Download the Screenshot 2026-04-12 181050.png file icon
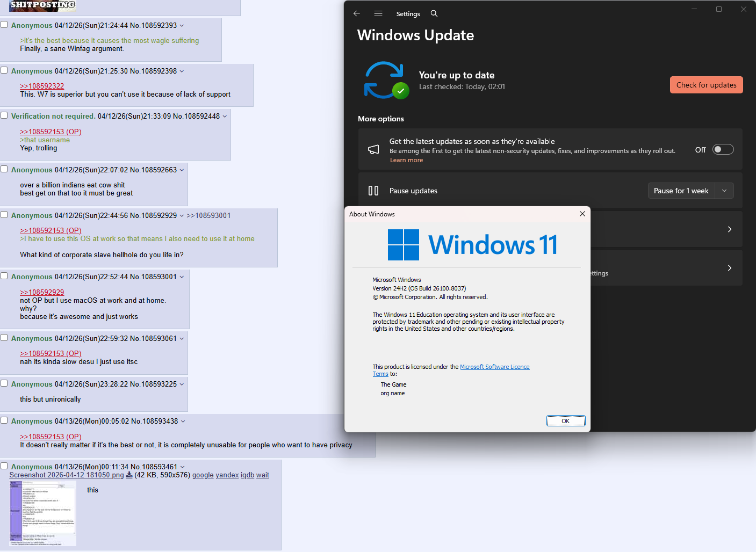 tap(129, 475)
